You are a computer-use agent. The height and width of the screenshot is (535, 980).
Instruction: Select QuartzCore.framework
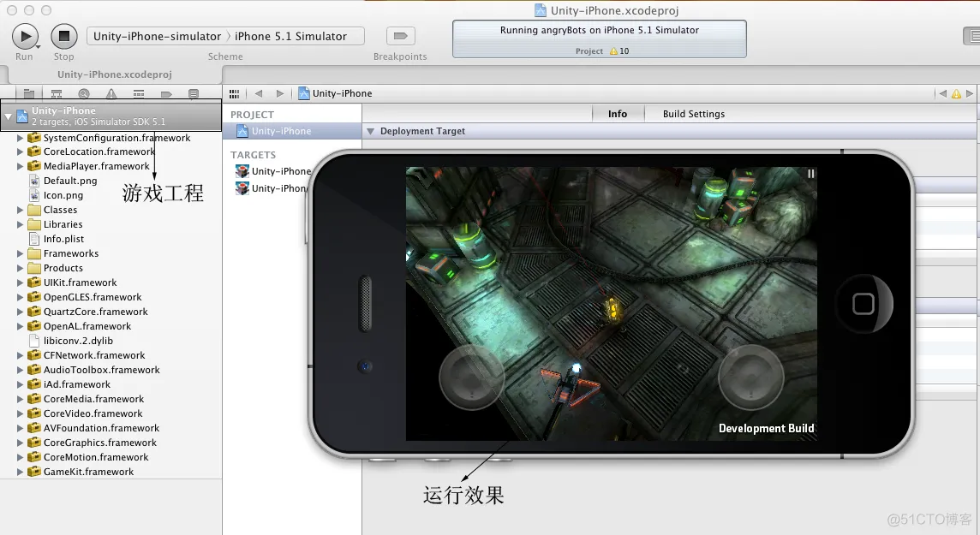96,312
